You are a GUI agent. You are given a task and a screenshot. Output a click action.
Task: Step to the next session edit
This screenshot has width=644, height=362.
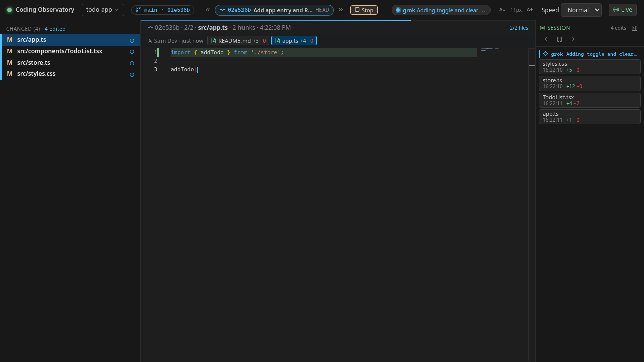(x=573, y=39)
